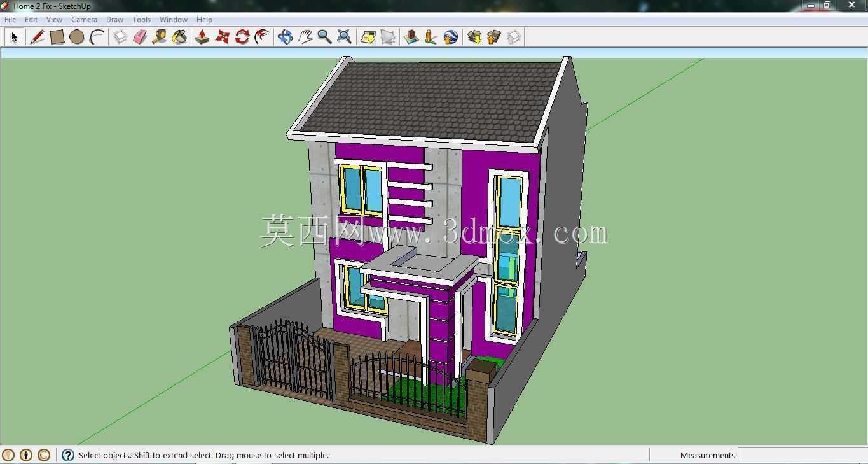868x464 pixels.
Task: Click the Measurements label
Action: (707, 455)
